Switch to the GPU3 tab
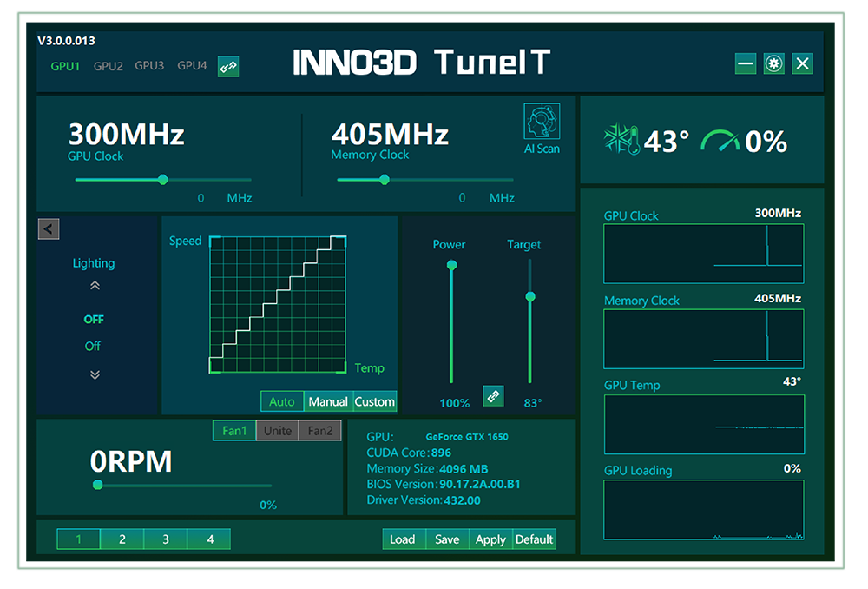This screenshot has width=868, height=589. [x=149, y=66]
